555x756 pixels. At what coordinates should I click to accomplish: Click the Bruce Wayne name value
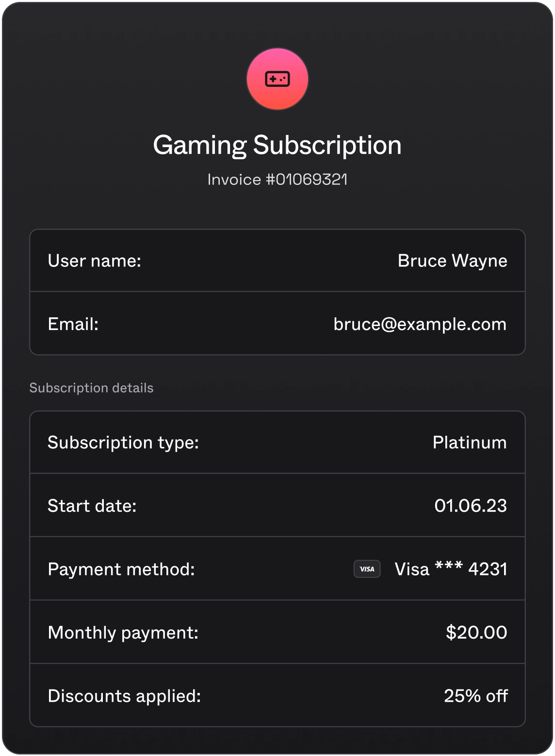(x=452, y=261)
